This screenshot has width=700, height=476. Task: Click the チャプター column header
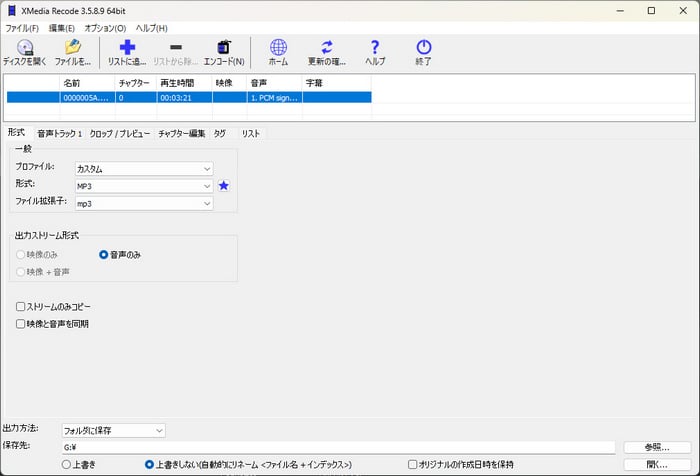(136, 83)
